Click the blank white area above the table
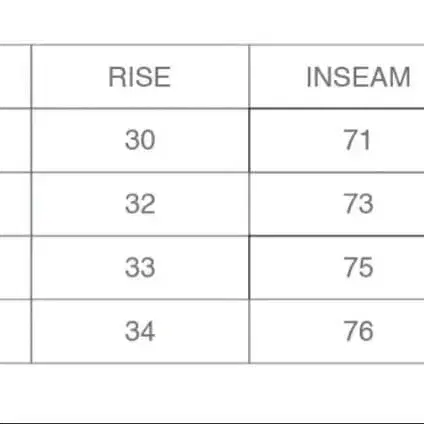Screen dimensions: 424x424 [212, 22]
